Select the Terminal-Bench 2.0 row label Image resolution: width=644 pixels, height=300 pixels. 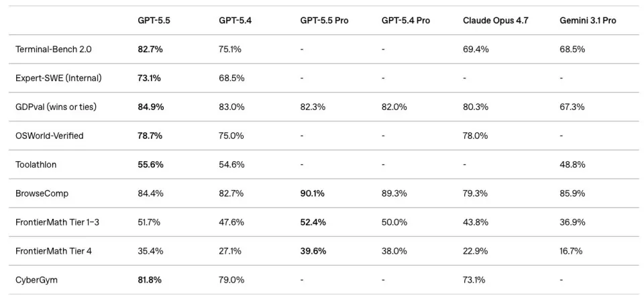point(53,49)
